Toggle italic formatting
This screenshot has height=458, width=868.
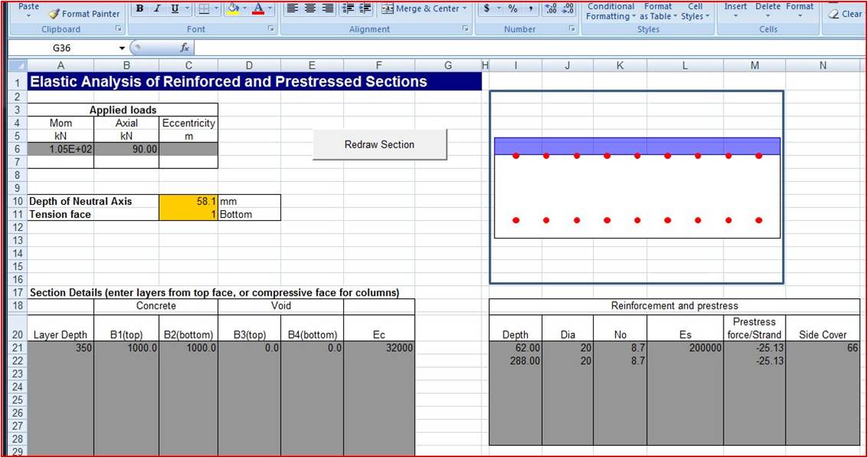pos(157,8)
